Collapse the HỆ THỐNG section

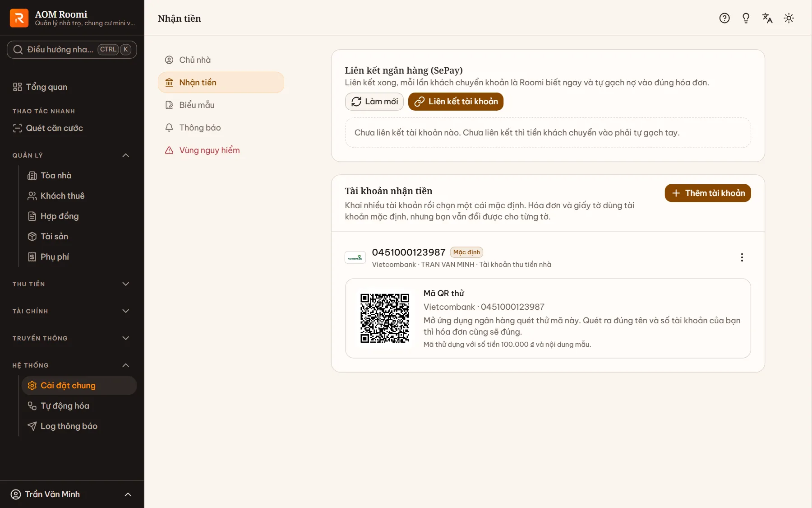tap(72, 365)
